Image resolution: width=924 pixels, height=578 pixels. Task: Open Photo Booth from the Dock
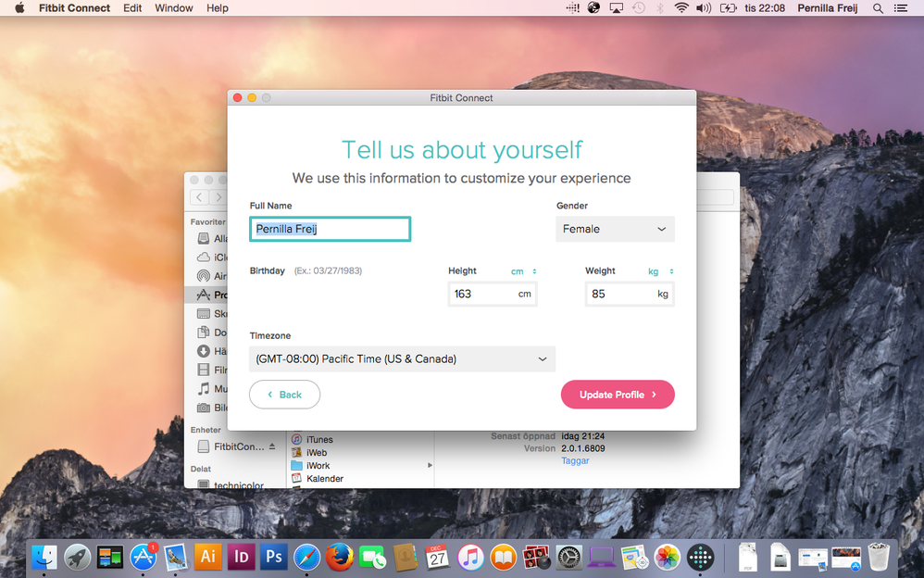[536, 557]
